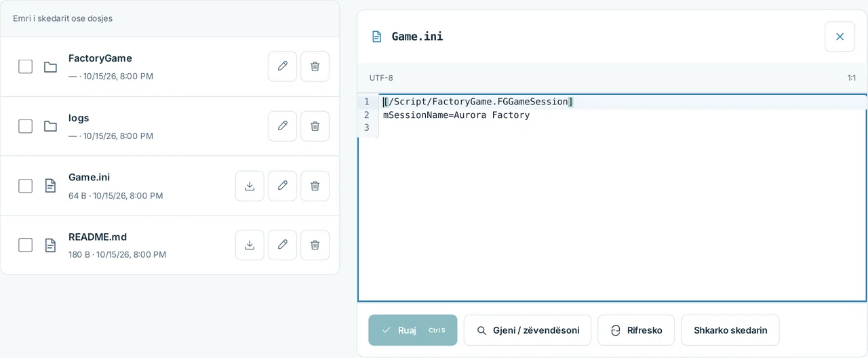Delete the Game.ini file
This screenshot has height=358, width=868.
click(x=315, y=186)
